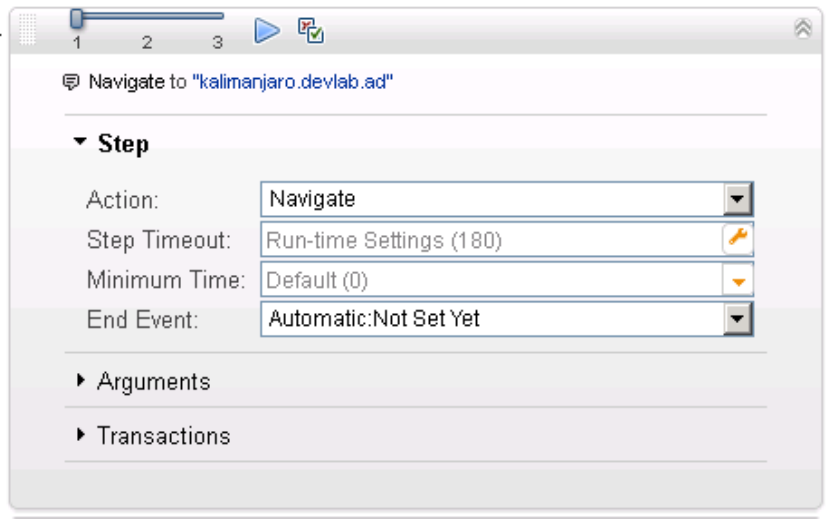Click the Minimum Time Default (0) field
The width and height of the screenshot is (838, 519).
tap(490, 280)
